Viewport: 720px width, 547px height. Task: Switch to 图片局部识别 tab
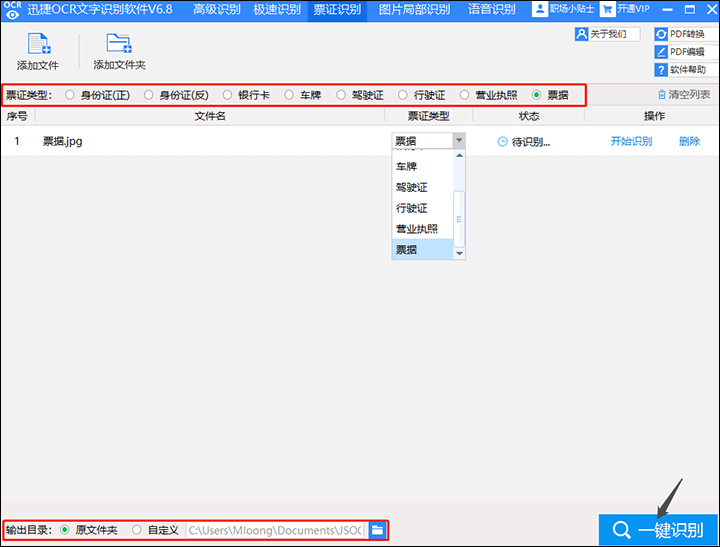[414, 9]
